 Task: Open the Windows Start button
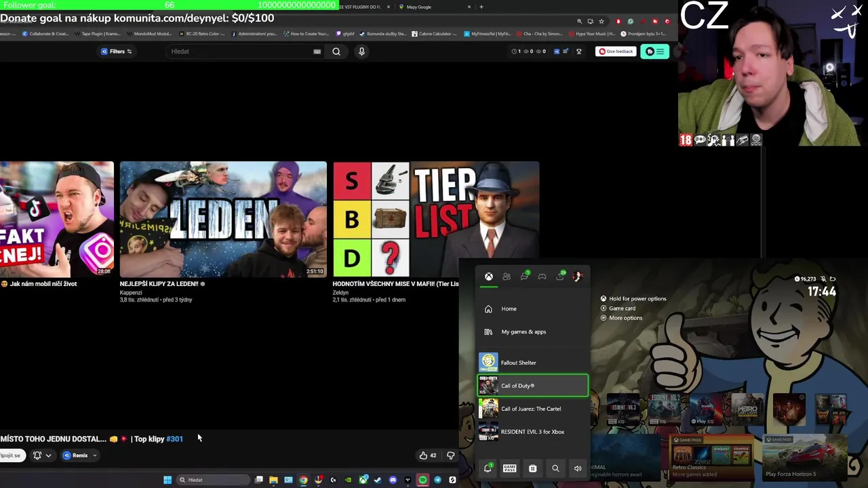click(167, 480)
